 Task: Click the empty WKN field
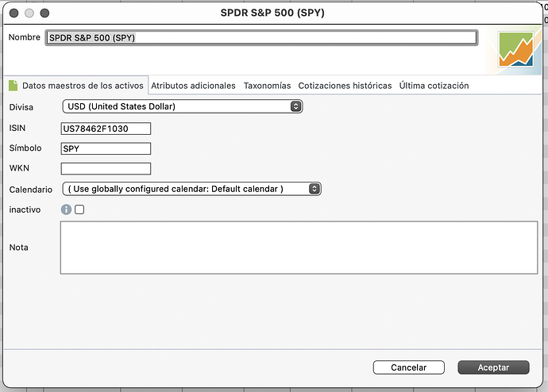pyautogui.click(x=106, y=168)
